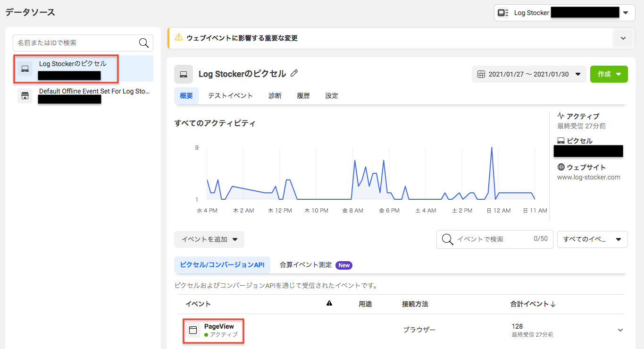644x349 pixels.
Task: Click the warning triangle icon in banner
Action: 179,37
